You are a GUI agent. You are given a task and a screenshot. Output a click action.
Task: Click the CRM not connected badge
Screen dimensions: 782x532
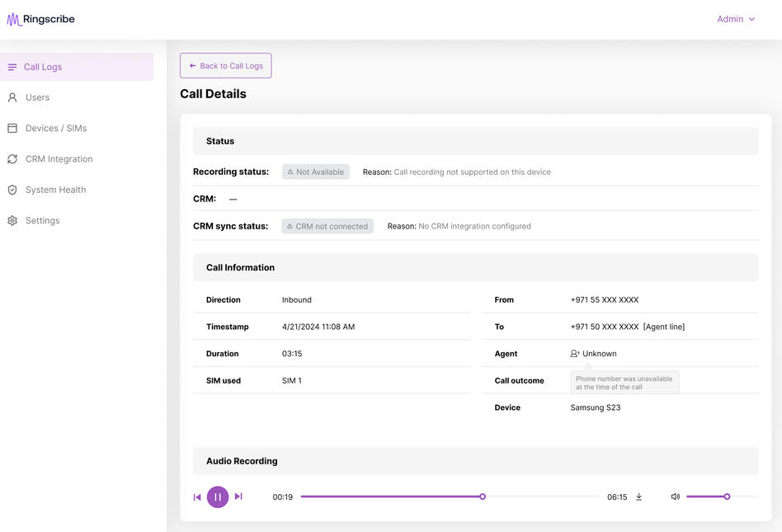tap(327, 226)
